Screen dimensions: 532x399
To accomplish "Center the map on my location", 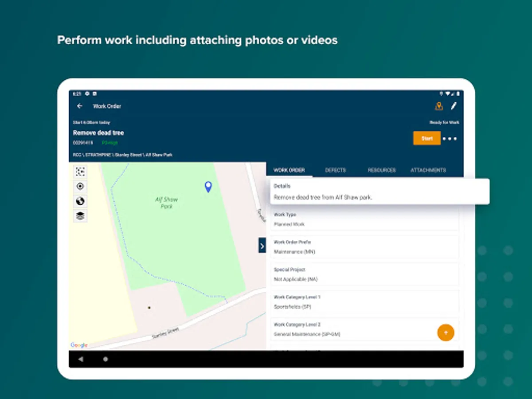I will (x=80, y=186).
